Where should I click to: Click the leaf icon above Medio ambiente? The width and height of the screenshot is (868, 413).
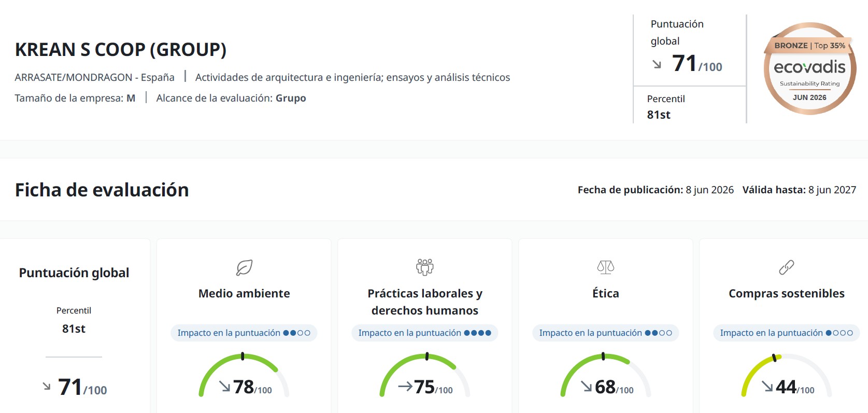pos(244,267)
